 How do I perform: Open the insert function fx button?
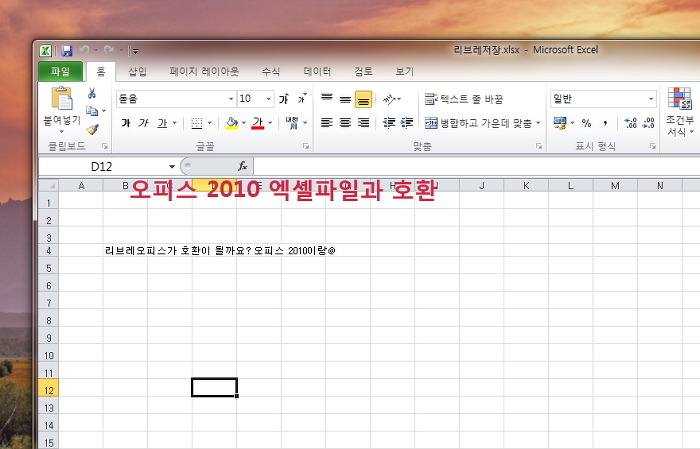[x=242, y=166]
